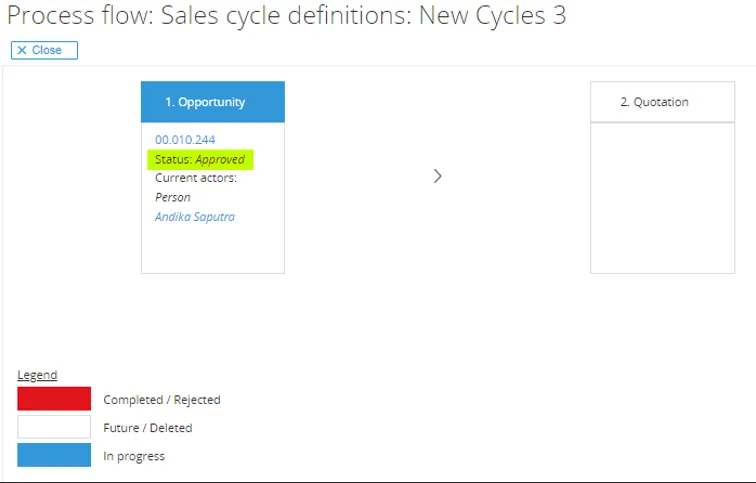Select the 2. Quotation stage header

(x=662, y=102)
